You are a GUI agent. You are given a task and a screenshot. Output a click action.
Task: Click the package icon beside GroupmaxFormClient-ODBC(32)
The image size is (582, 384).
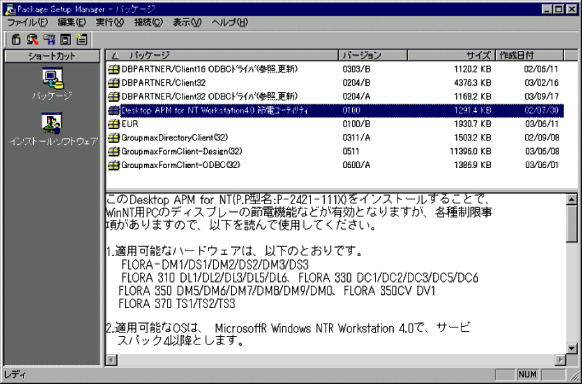[x=114, y=165]
